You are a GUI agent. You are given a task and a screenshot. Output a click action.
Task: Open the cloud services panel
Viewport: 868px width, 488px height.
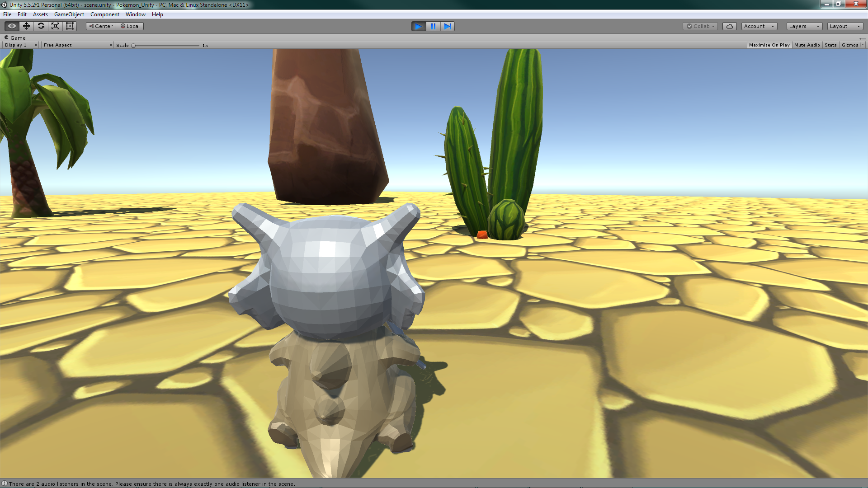[729, 26]
